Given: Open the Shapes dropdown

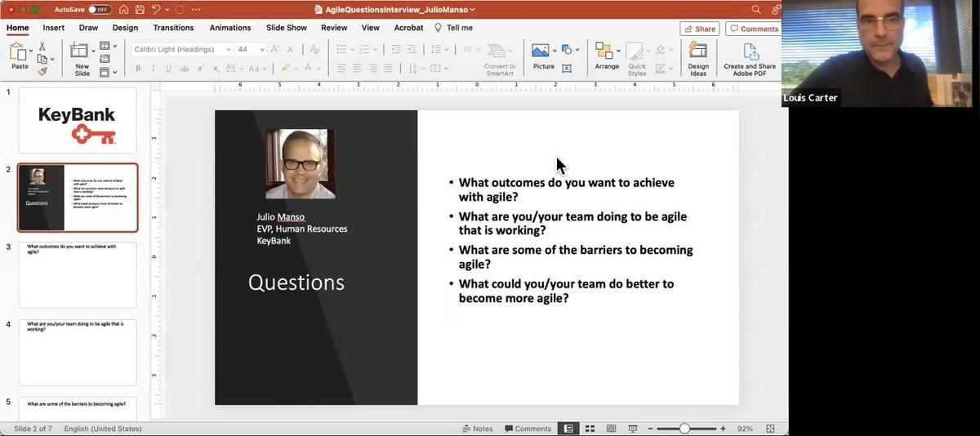Looking at the screenshot, I should [570, 50].
